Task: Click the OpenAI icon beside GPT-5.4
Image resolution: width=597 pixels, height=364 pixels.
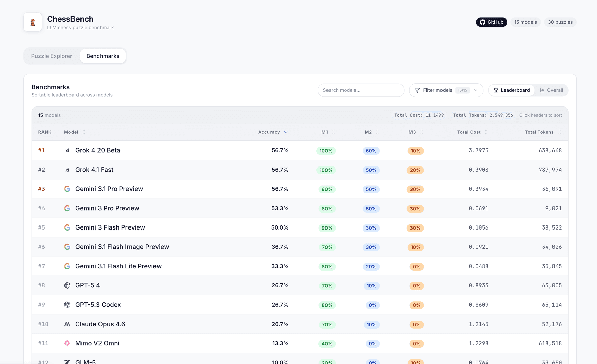Action: click(x=67, y=285)
